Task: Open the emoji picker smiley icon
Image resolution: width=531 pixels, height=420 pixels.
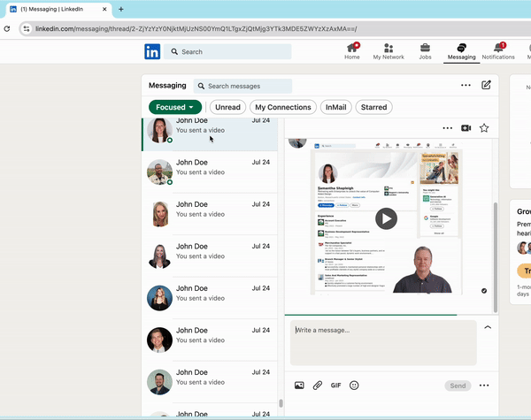Action: (x=354, y=386)
